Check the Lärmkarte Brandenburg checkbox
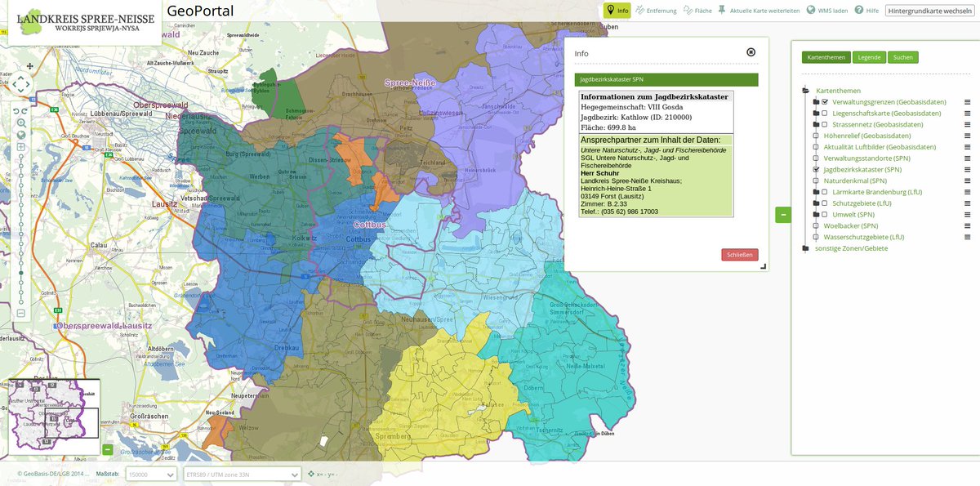 (825, 192)
